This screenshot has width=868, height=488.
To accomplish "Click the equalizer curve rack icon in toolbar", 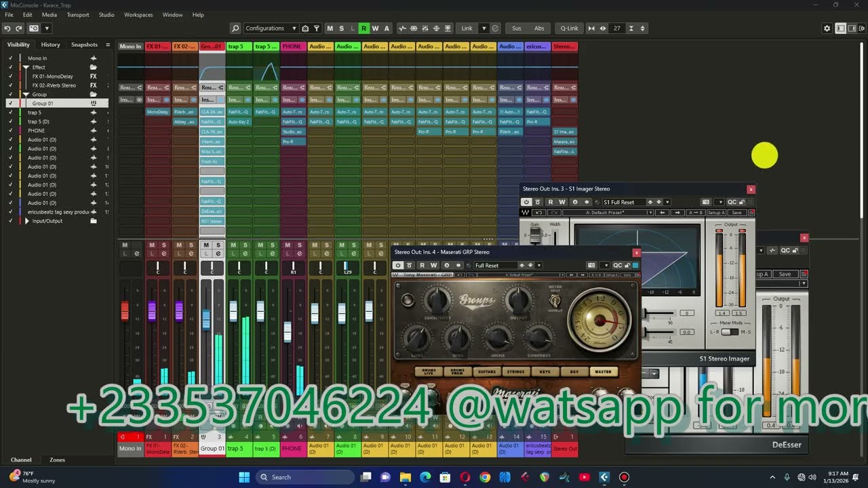I will tap(402, 28).
